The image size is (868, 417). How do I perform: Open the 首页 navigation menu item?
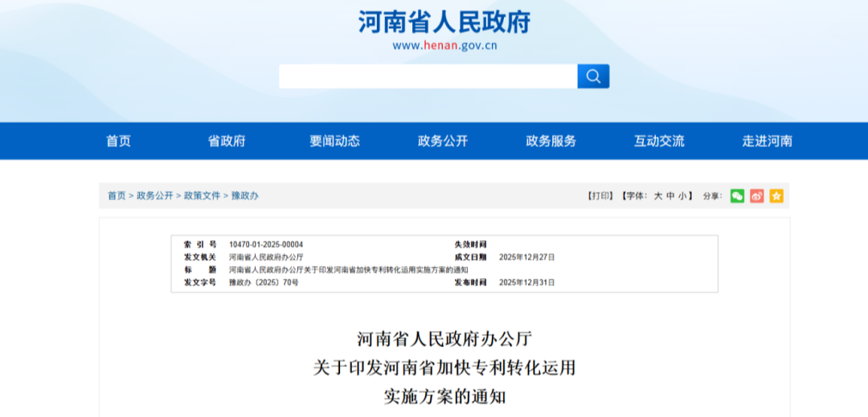point(118,141)
